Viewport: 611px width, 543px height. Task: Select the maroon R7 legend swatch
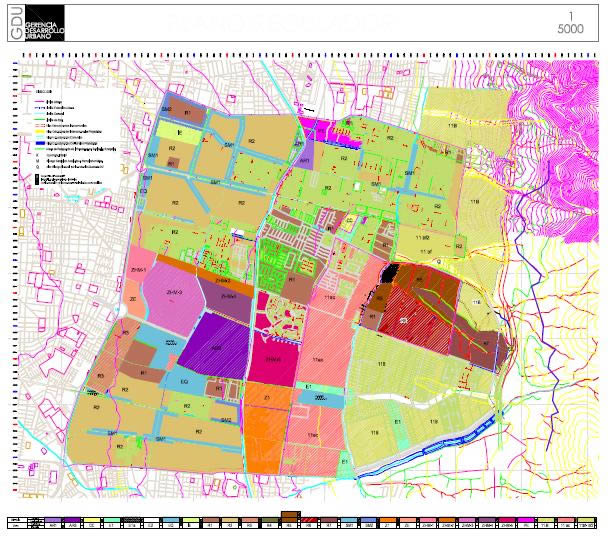(329, 520)
